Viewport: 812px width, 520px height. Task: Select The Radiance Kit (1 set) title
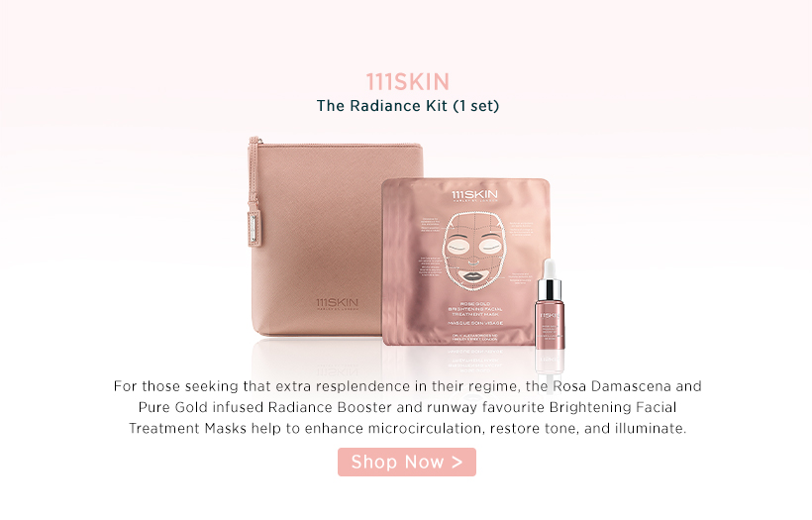click(x=408, y=106)
